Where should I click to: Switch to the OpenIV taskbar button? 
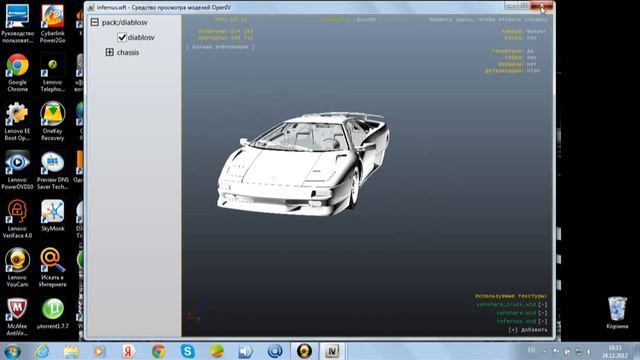coord(332,351)
